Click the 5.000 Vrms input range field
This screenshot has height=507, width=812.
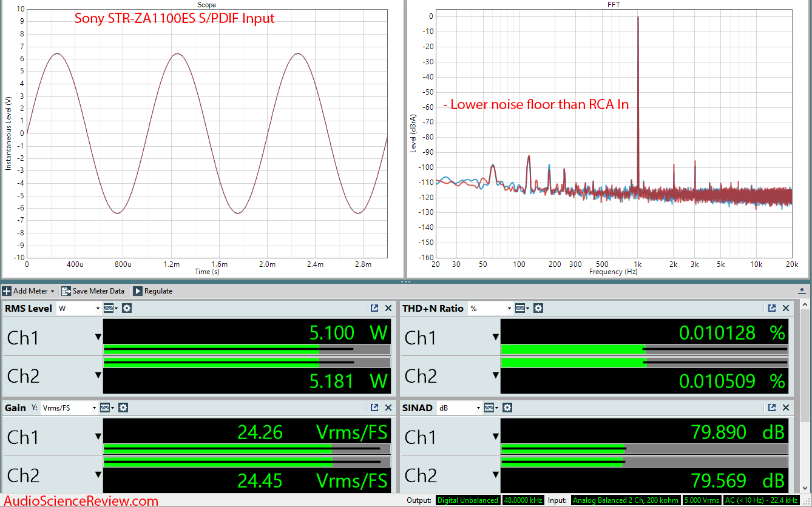[x=701, y=500]
